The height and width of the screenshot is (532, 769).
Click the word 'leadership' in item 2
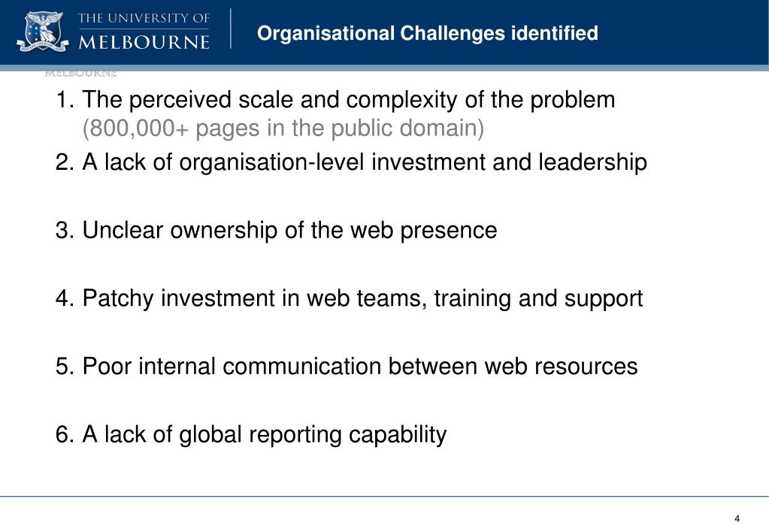[x=592, y=162]
